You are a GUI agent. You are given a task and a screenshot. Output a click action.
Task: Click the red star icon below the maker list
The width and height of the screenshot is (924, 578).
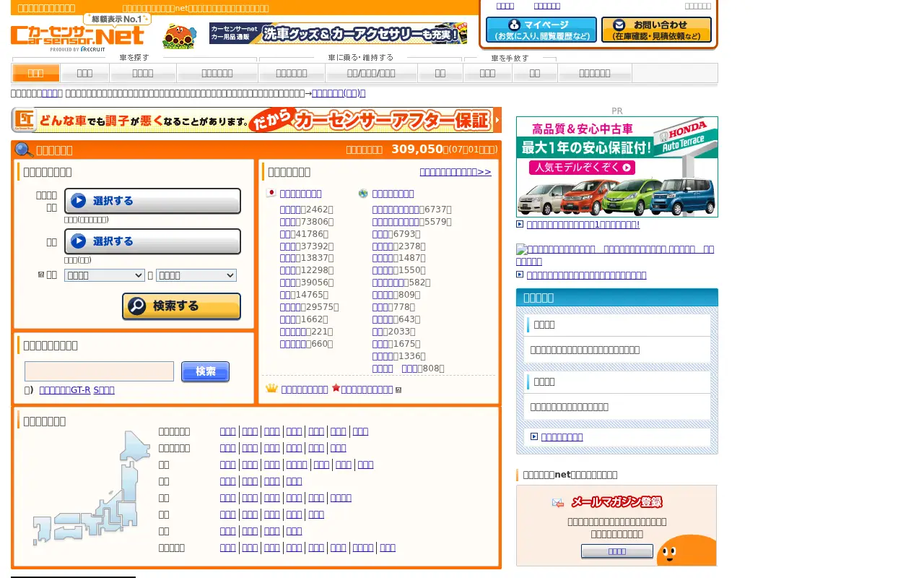click(x=336, y=389)
